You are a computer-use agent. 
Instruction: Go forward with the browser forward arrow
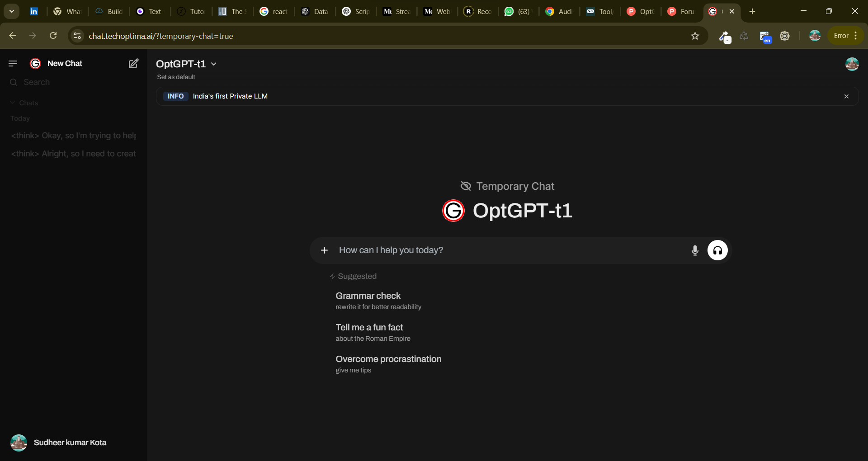coord(33,36)
